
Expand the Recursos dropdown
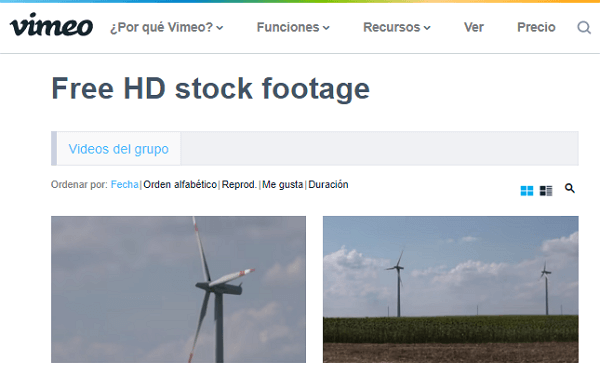pos(396,27)
